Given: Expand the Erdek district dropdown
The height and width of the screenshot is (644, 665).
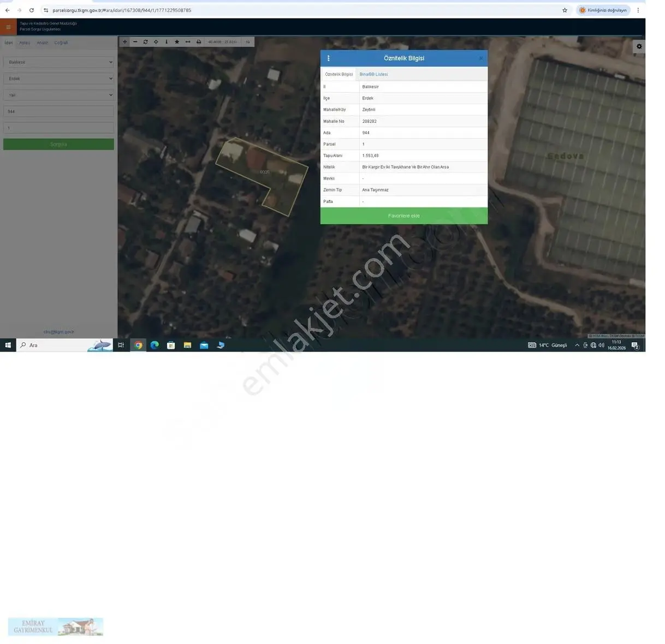Looking at the screenshot, I should [59, 79].
